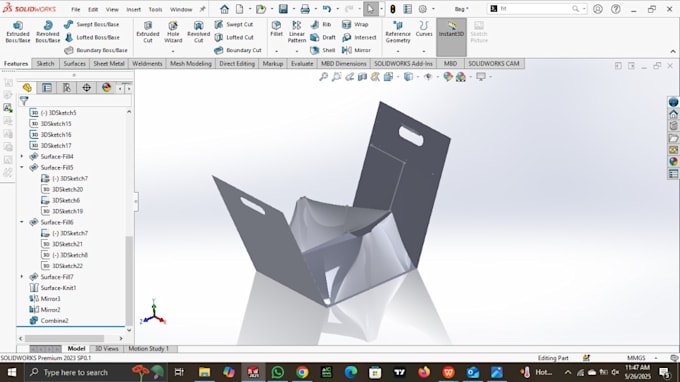Screen dimensions: 680x382
Task: Activate the Extruded Cut tool
Action: point(148,32)
